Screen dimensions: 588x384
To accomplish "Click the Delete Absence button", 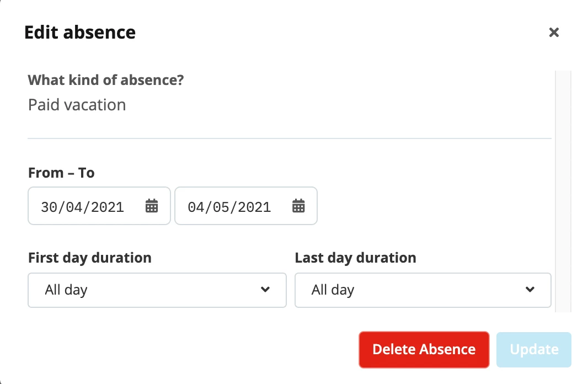I will pos(424,349).
